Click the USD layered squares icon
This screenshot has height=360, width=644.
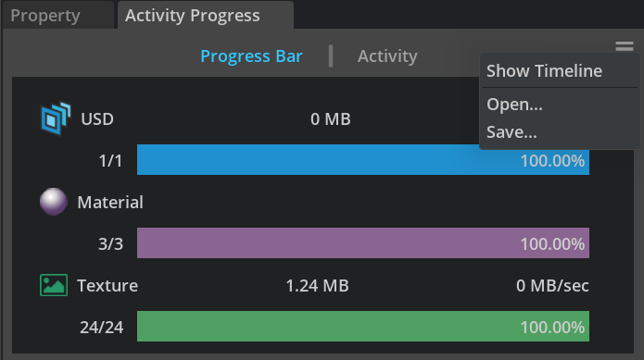click(56, 118)
